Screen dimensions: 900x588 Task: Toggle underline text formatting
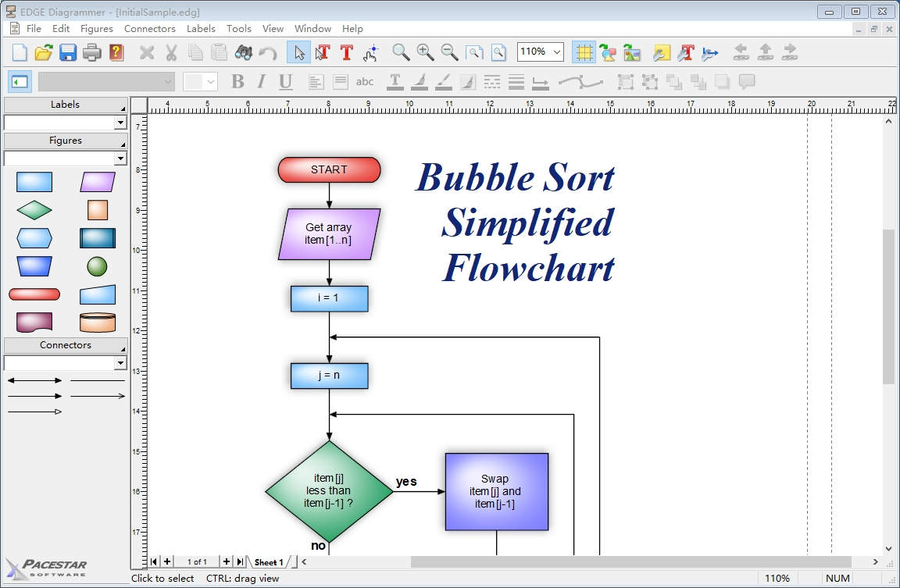[x=285, y=82]
